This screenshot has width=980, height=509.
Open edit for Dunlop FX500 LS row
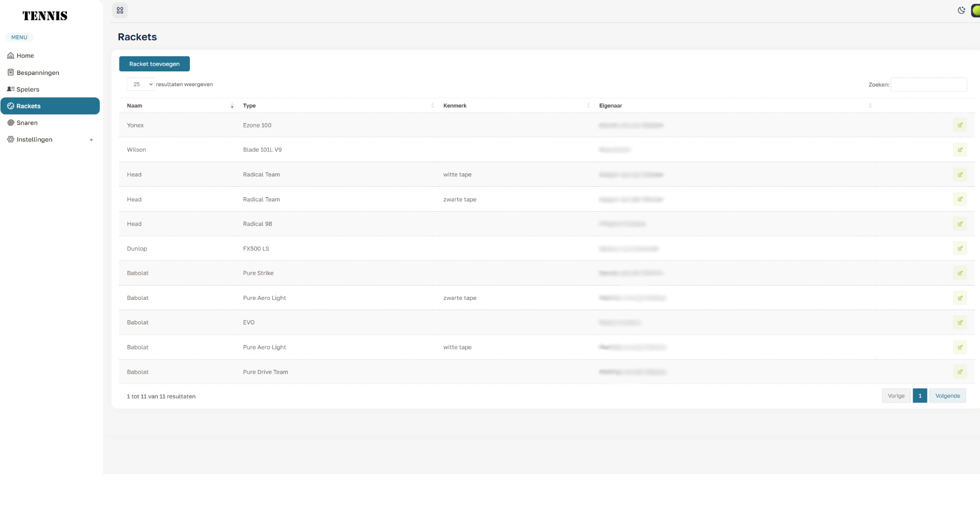[960, 249]
